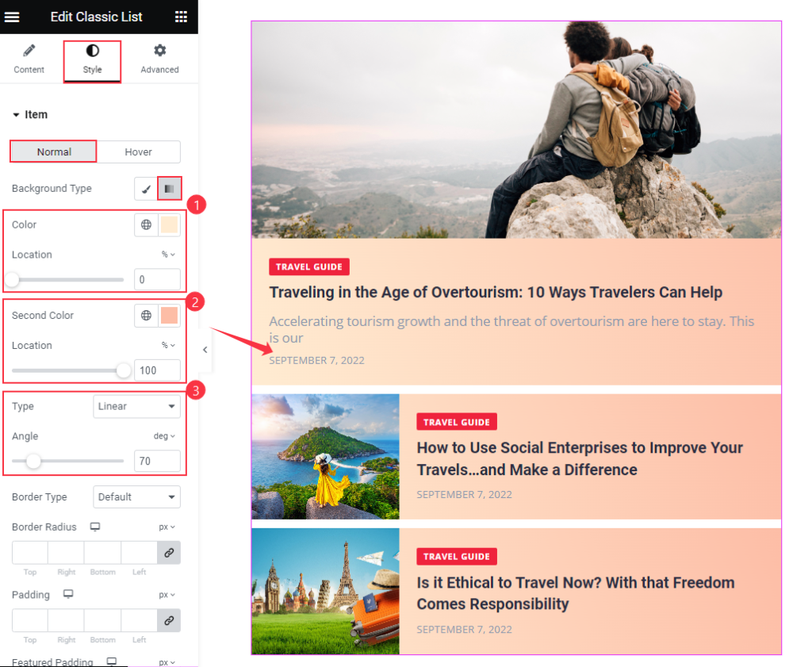
Task: Click responsive device icon next to Padding
Action: pos(68,594)
